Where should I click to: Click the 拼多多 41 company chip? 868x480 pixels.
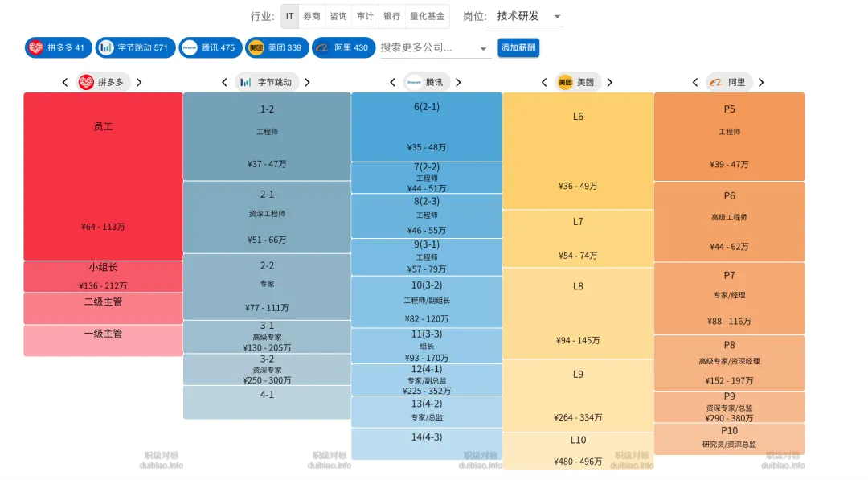coord(58,47)
